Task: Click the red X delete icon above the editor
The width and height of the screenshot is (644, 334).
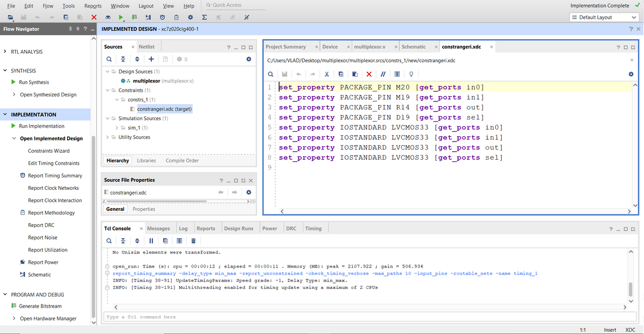Action: pos(369,72)
